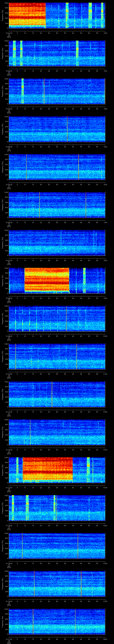Click the 10:17:00 start time label
The image size is (114, 644).
(9, 639)
